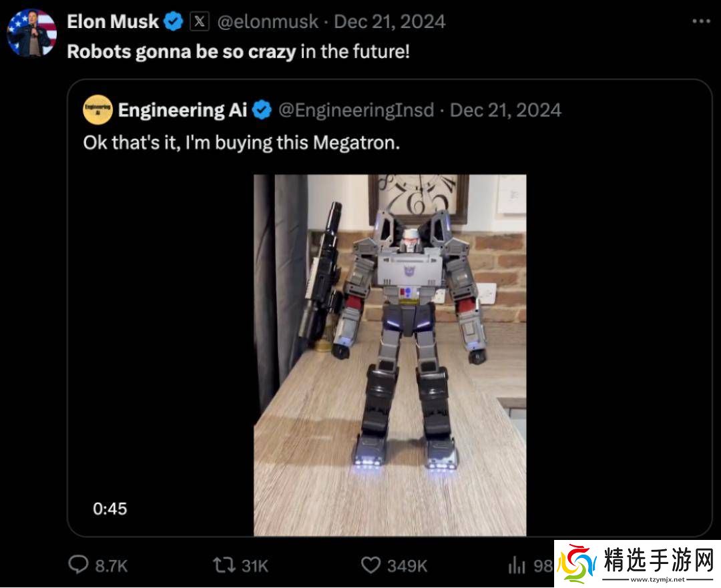Viewport: 721px width, 588px height.
Task: Open the Elon Musk display name link
Action: [x=113, y=22]
